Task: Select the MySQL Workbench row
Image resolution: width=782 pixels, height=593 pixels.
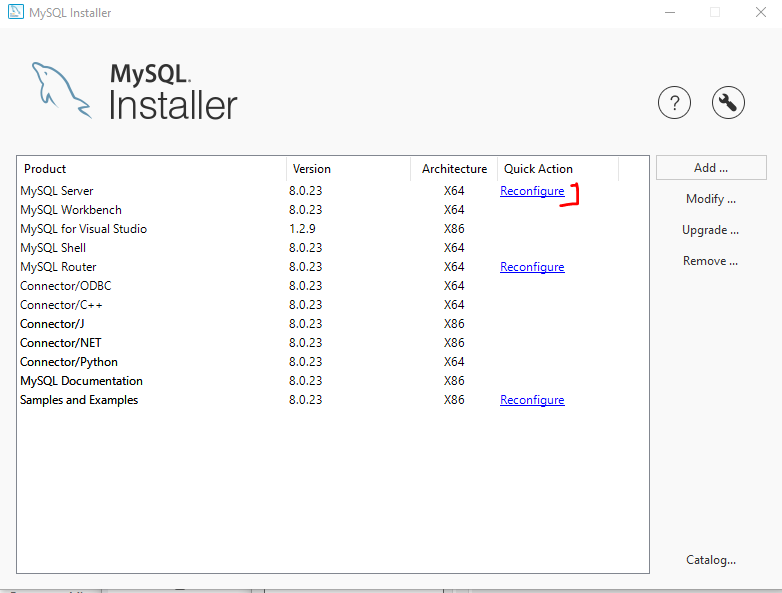Action: (x=71, y=210)
